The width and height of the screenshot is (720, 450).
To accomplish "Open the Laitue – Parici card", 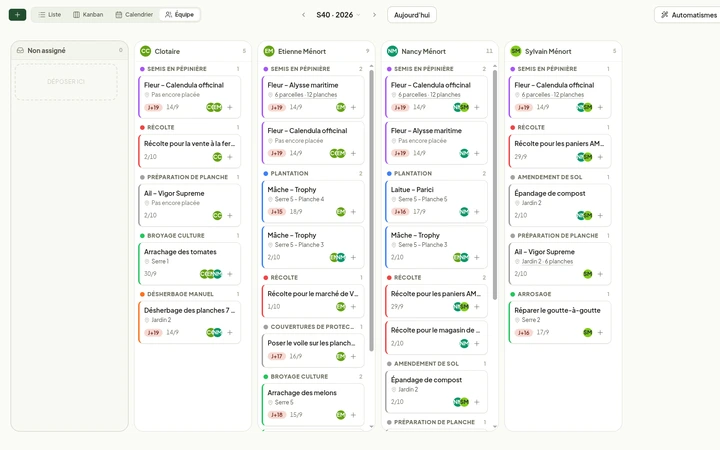I will coord(436,201).
